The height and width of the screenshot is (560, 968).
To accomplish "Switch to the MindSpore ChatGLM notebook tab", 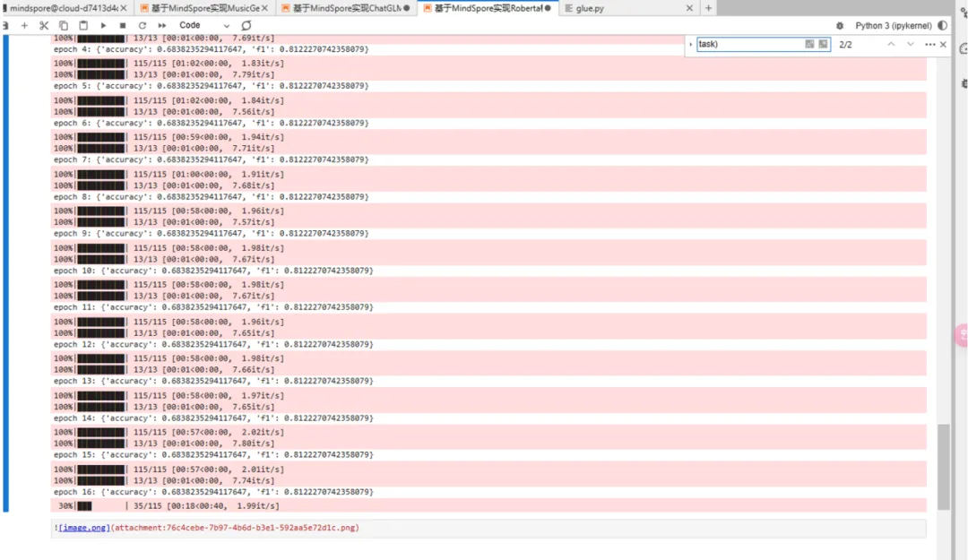I will click(x=345, y=8).
